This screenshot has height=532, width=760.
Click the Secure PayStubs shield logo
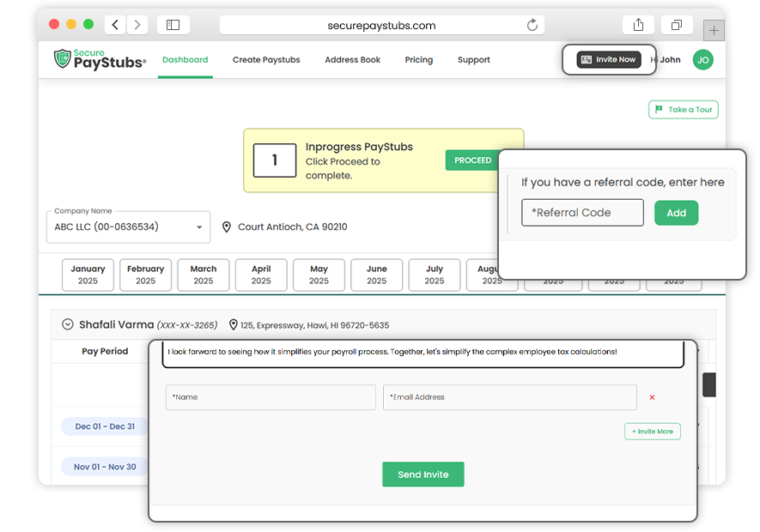click(63, 59)
